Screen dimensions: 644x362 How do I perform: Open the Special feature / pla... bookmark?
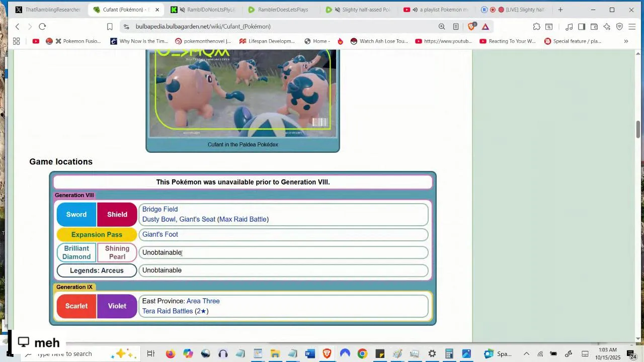[x=573, y=41]
